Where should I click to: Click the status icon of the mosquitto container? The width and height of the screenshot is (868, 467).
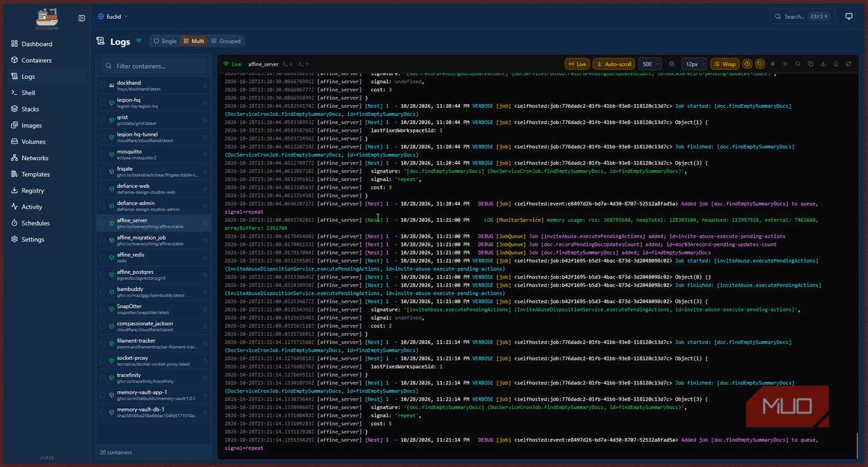111,155
